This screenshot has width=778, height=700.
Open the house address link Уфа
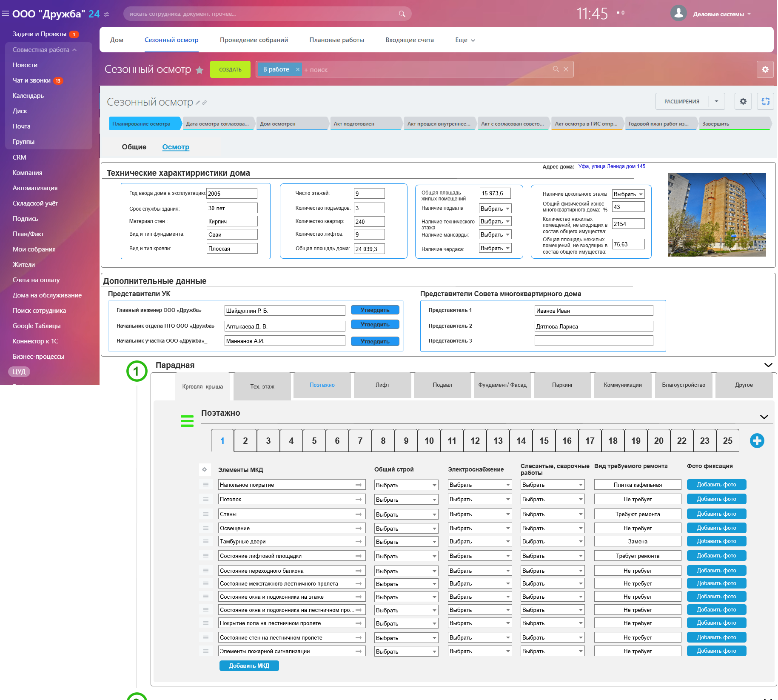(611, 166)
